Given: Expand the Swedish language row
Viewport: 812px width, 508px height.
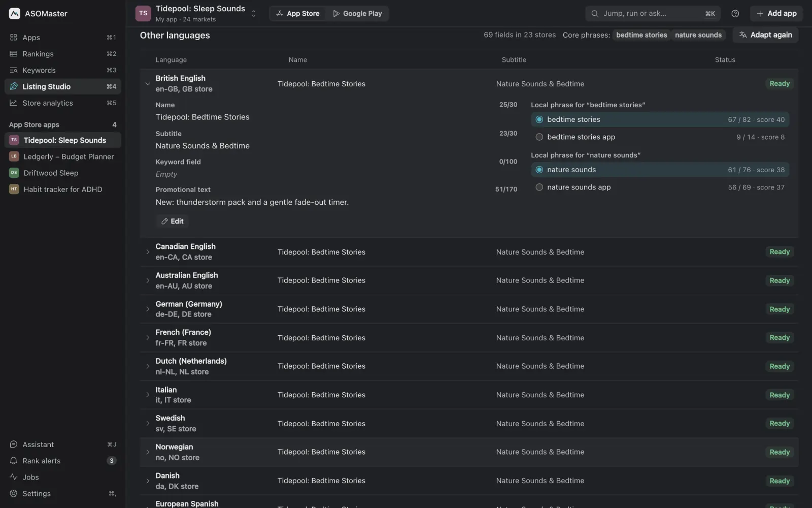Looking at the screenshot, I should 148,424.
